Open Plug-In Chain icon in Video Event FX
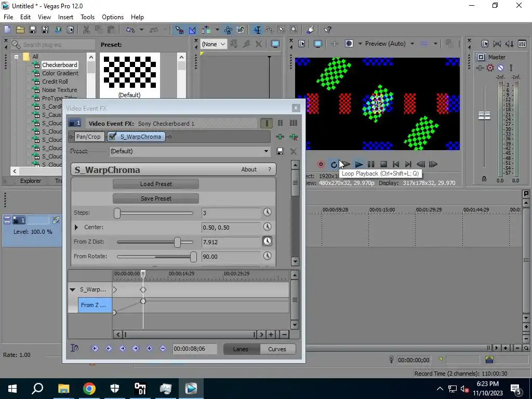Screen dimensions: 532x399 (280, 137)
